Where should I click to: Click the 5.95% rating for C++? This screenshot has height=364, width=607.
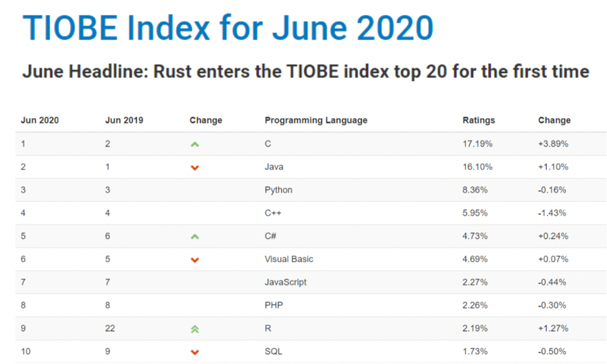click(475, 213)
